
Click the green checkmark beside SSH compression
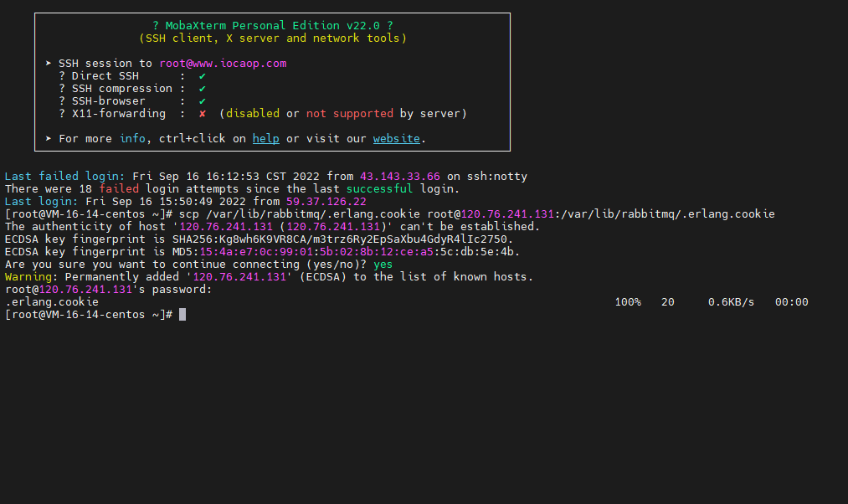tap(203, 89)
